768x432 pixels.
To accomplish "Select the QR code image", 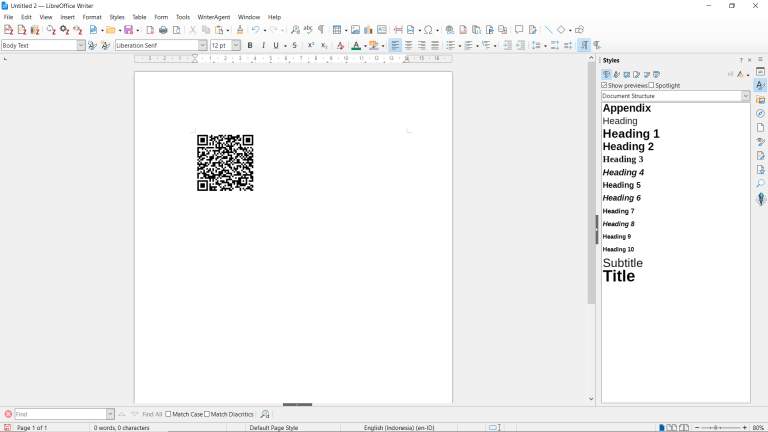I will point(225,163).
